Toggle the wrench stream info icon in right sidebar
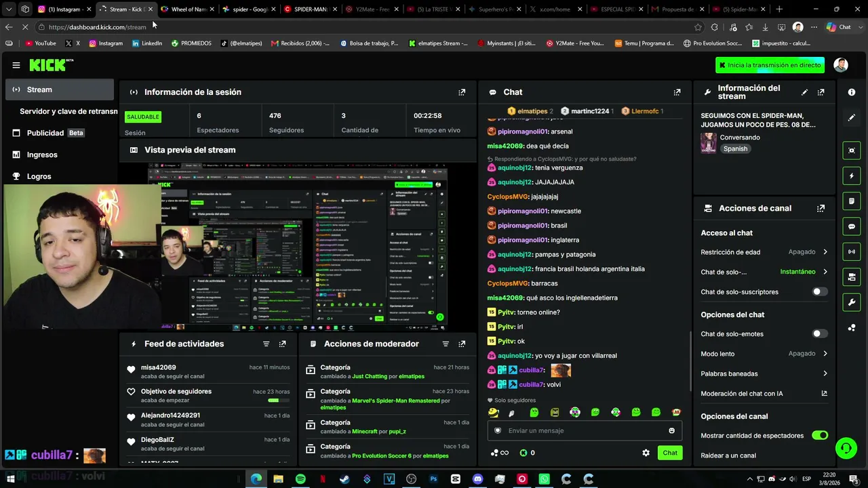Viewport: 868px width, 488px height. tap(852, 302)
